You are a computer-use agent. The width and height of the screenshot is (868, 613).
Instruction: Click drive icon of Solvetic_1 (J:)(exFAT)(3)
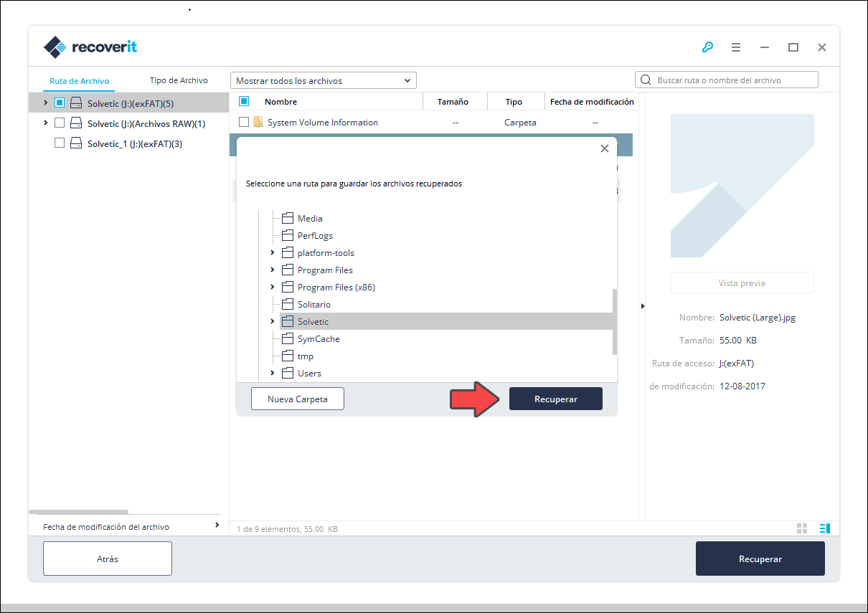[76, 143]
